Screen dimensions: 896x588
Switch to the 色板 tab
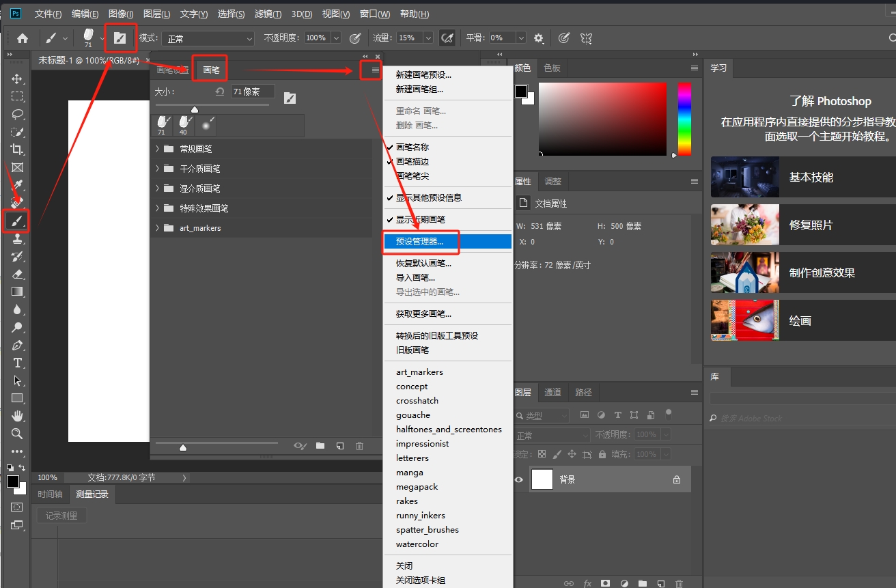pos(552,68)
